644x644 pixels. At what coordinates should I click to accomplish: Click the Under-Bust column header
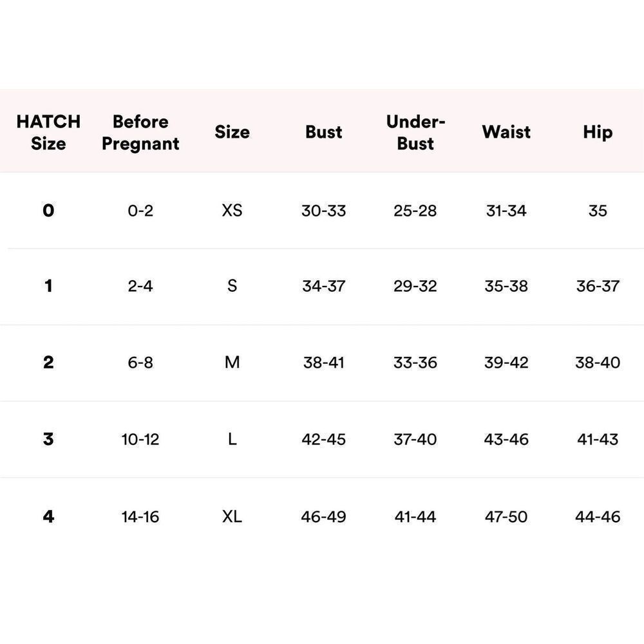point(415,132)
